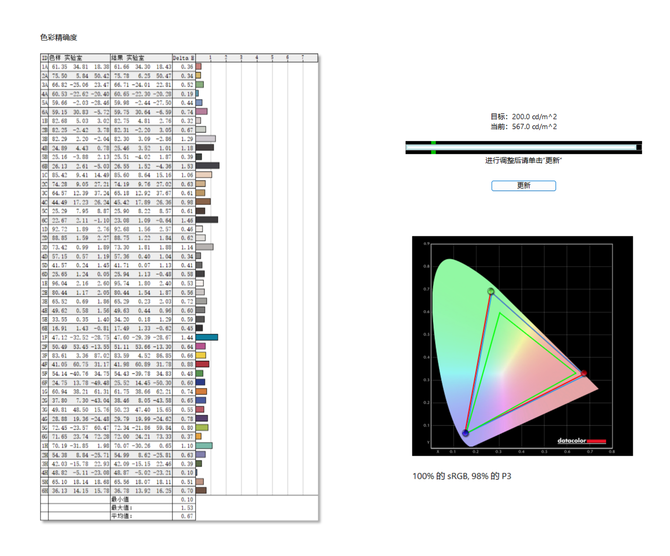Select the green target marker on brightness bar

point(433,147)
